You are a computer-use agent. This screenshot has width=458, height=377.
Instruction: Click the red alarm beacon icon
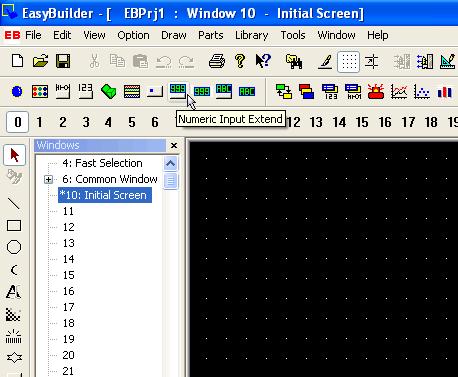[376, 91]
